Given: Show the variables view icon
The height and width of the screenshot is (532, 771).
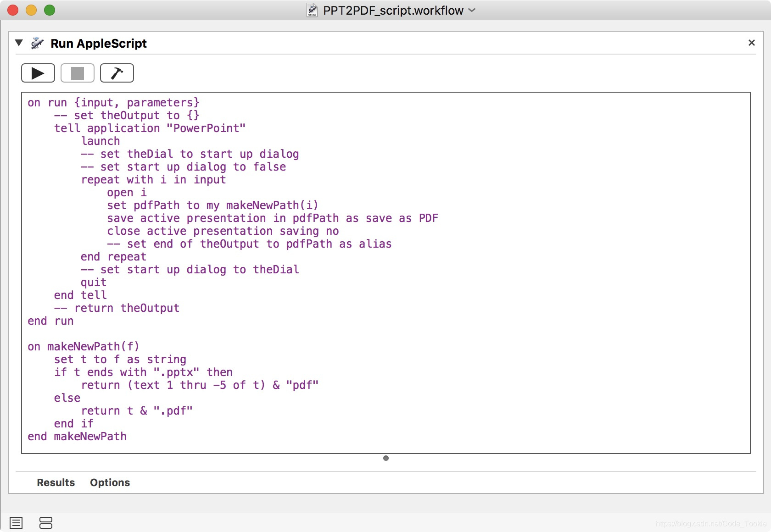Looking at the screenshot, I should coord(46,523).
